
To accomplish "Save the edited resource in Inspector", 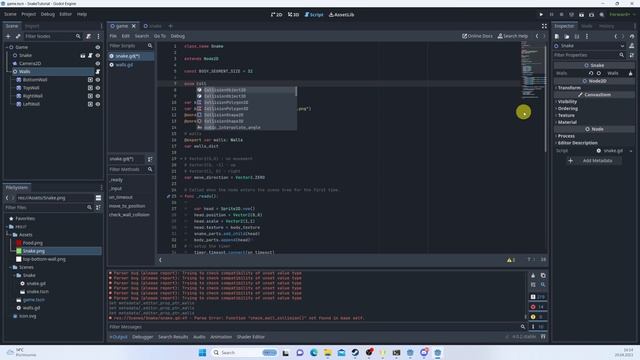I will pyautogui.click(x=577, y=36).
